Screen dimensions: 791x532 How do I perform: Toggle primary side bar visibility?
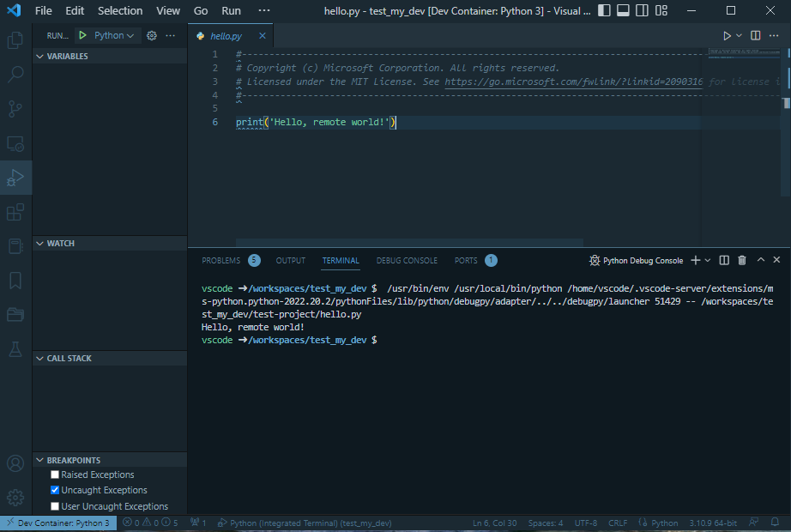[x=604, y=10]
